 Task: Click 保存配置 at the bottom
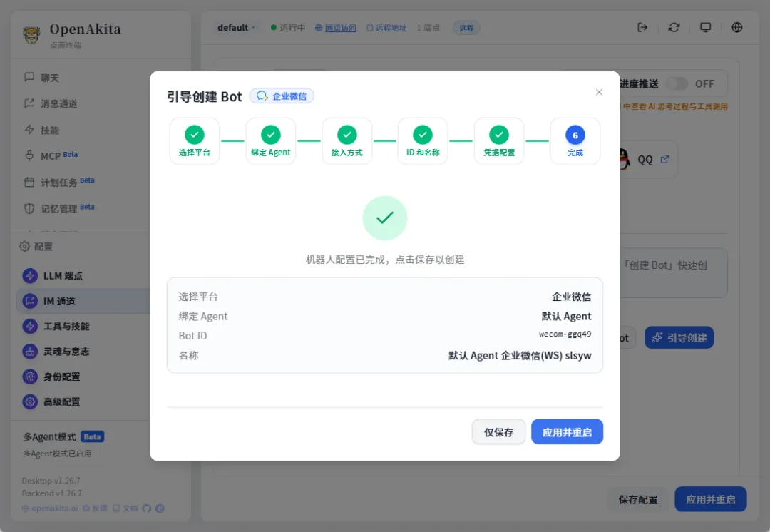638,500
